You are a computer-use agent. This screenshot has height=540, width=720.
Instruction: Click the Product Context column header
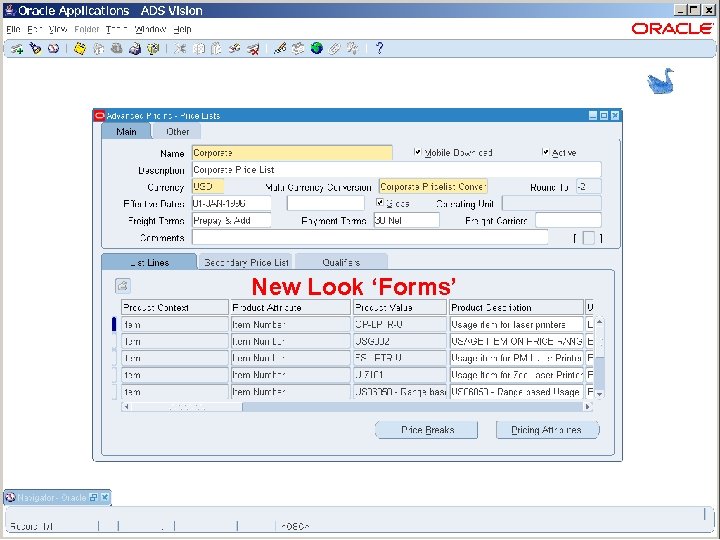tap(174, 307)
